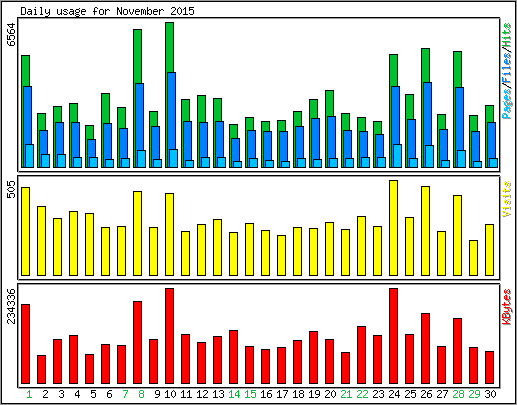Select day label 26 on the axis
The height and width of the screenshot is (405, 517).
(426, 394)
